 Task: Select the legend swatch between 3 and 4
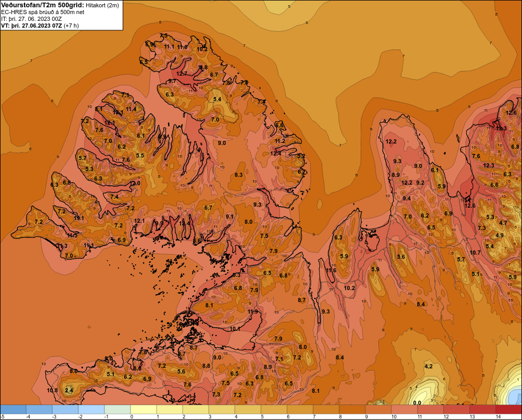click(x=222, y=410)
